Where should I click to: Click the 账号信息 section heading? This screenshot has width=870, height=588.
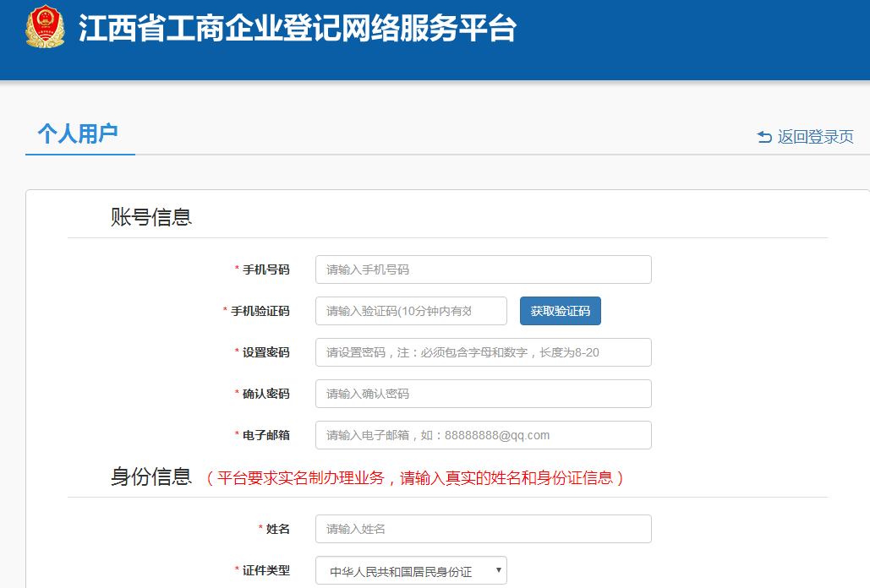tap(150, 216)
